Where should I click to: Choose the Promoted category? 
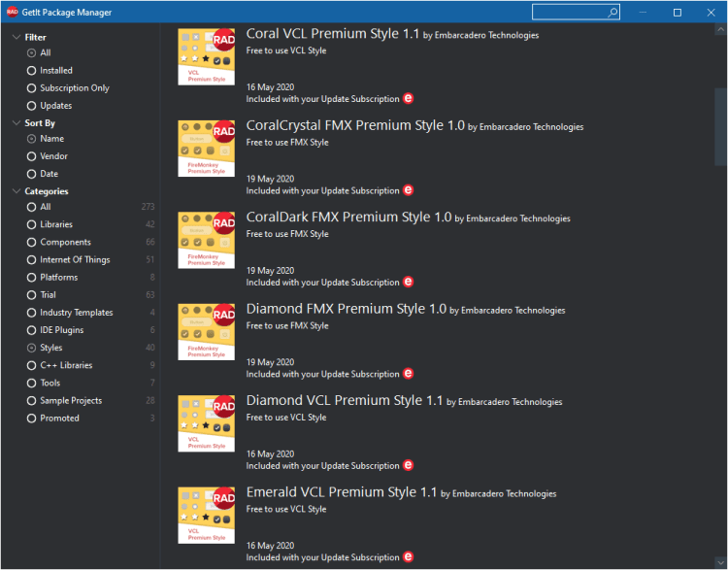(x=53, y=419)
